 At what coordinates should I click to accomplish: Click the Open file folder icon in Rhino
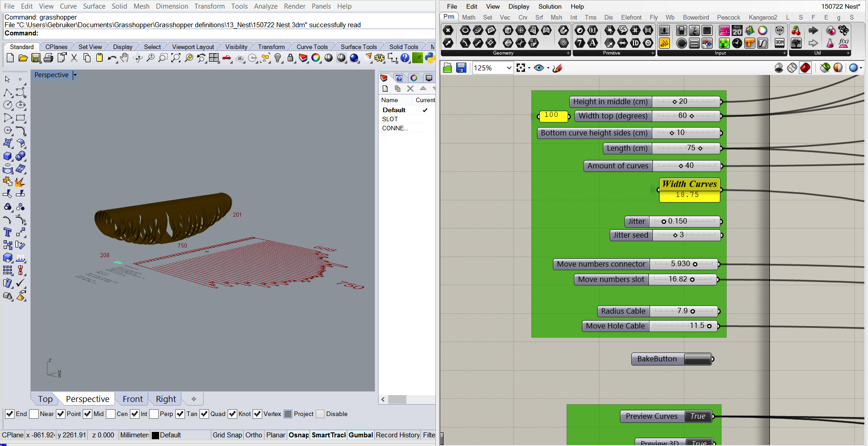pos(23,58)
